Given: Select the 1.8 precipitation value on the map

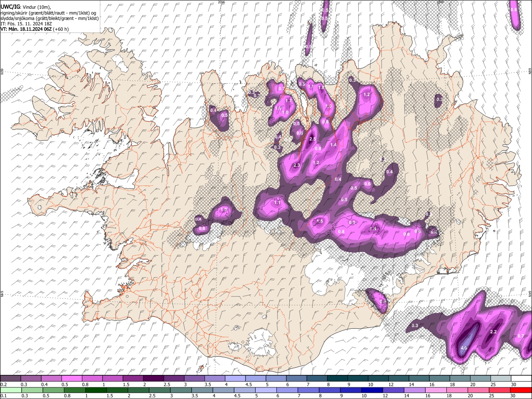Looking at the screenshot, I should click(321, 88).
